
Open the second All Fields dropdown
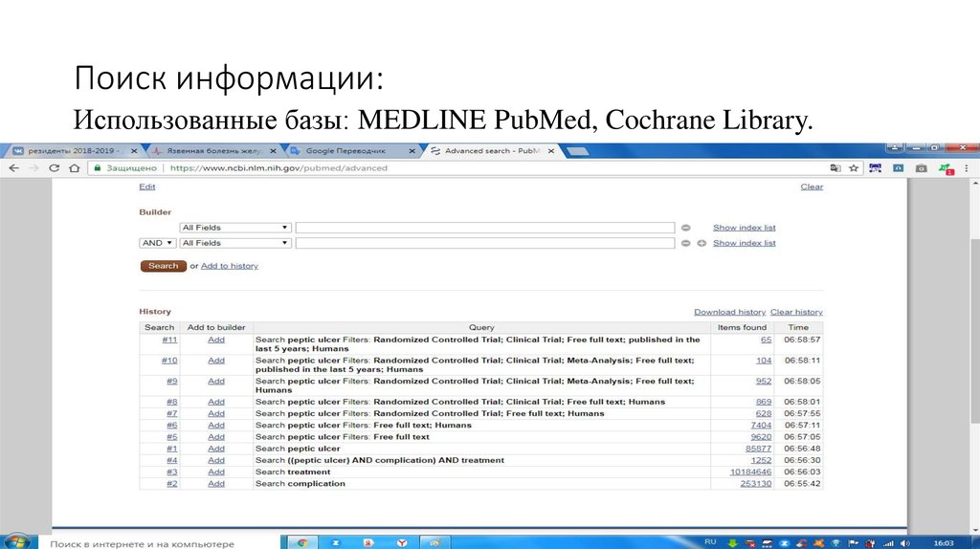(235, 243)
